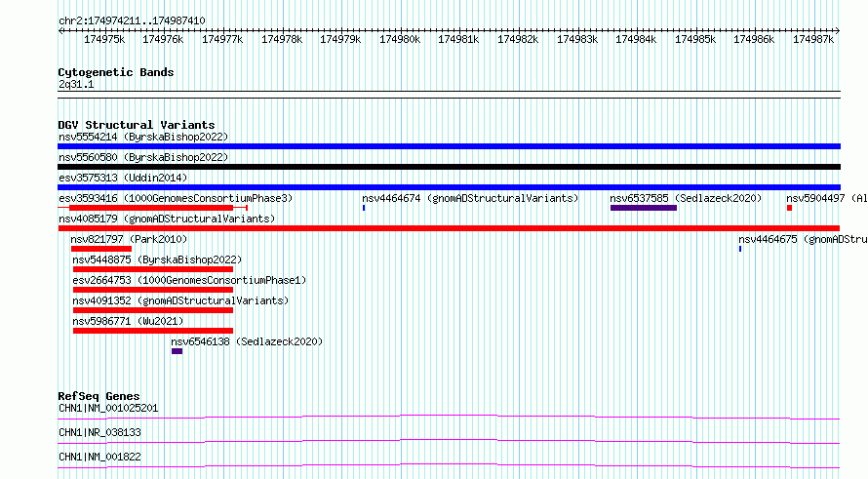Click nsv821797 (Park2010) label
The image size is (868, 479).
(129, 239)
